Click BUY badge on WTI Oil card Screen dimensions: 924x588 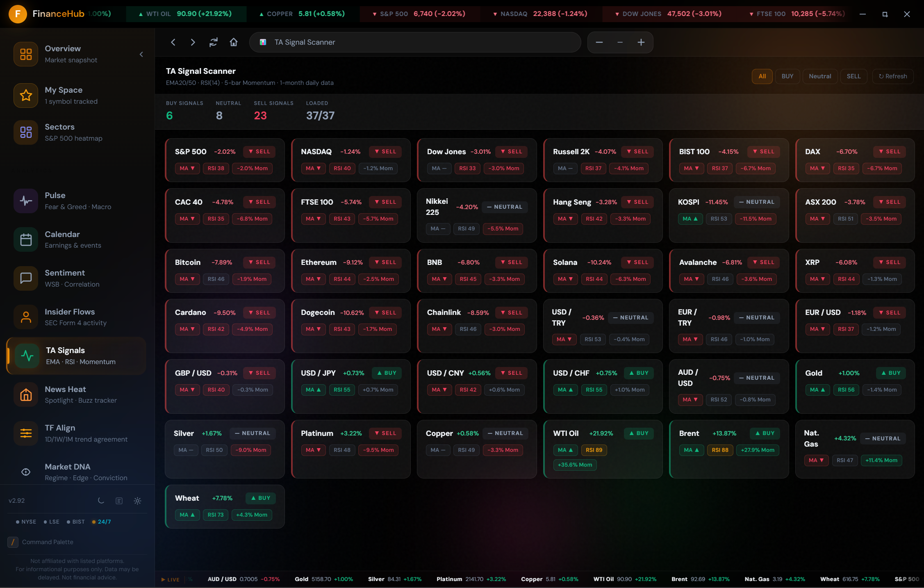[x=639, y=433]
